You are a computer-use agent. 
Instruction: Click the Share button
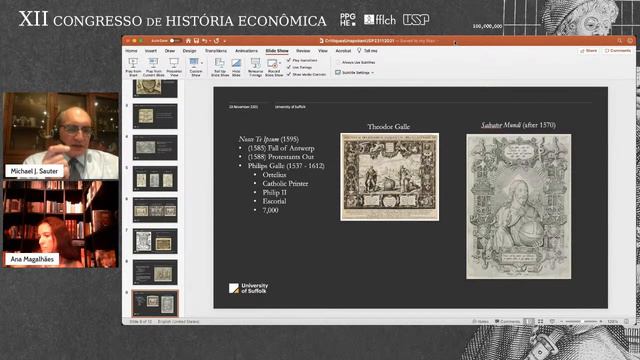point(589,51)
